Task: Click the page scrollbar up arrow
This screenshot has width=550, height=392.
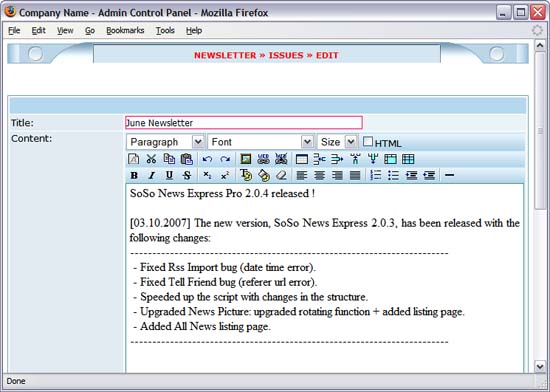Action: (540, 45)
